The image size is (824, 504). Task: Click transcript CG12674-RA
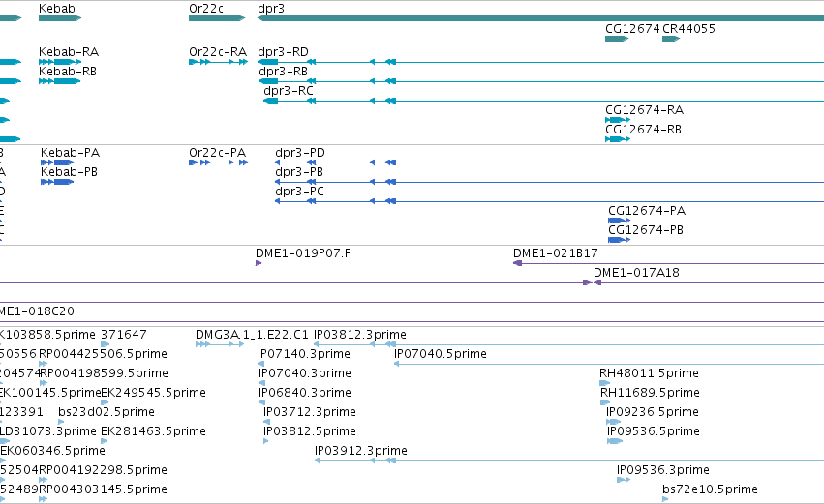pyautogui.click(x=618, y=120)
